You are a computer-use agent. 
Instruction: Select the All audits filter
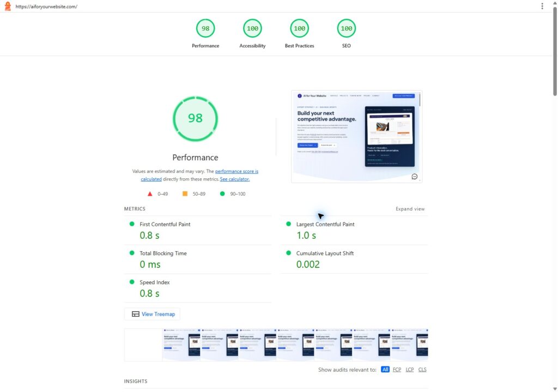click(x=385, y=370)
